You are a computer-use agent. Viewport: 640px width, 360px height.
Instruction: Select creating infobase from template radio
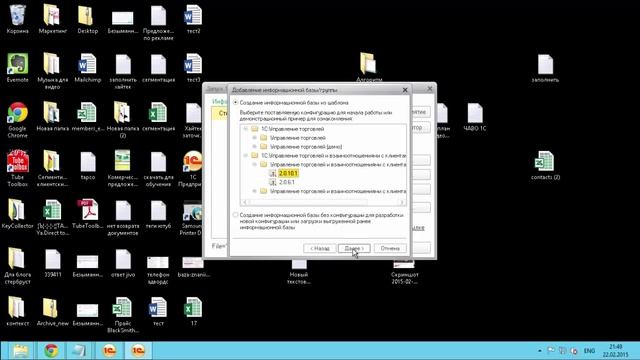click(236, 102)
